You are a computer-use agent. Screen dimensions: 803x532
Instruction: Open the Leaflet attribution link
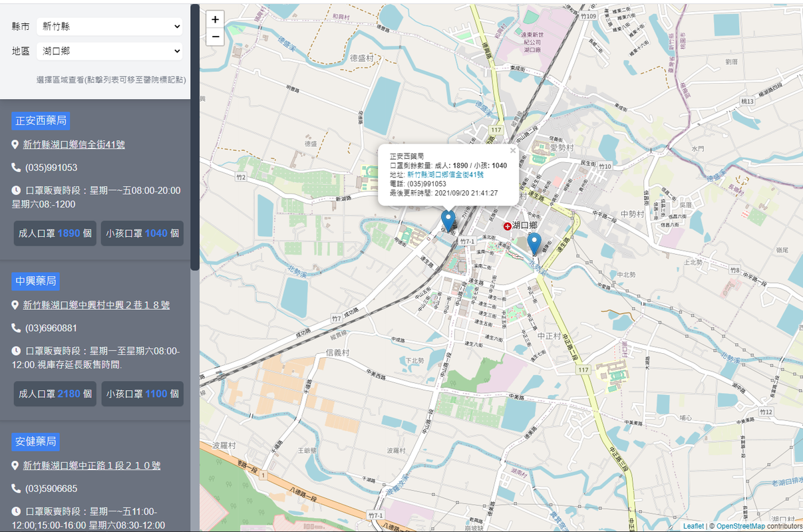693,526
